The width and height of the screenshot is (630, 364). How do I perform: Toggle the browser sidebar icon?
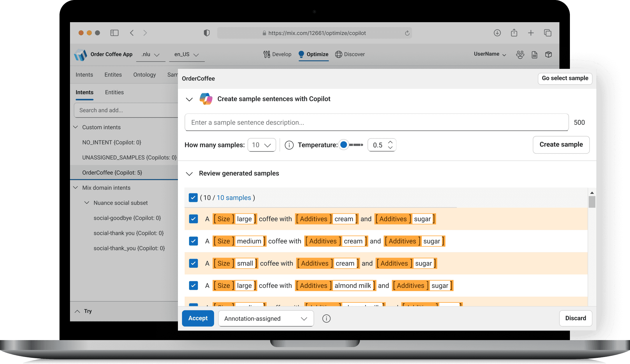click(114, 33)
